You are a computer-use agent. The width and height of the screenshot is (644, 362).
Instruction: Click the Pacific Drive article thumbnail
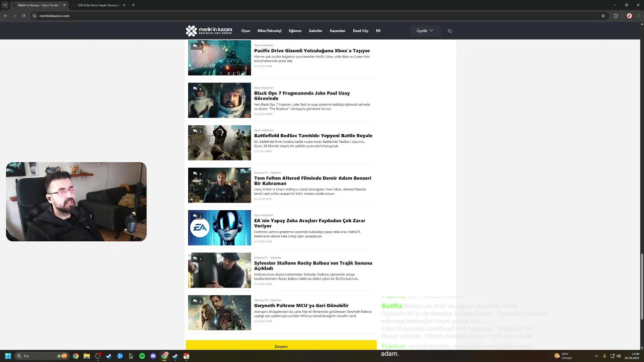[219, 58]
